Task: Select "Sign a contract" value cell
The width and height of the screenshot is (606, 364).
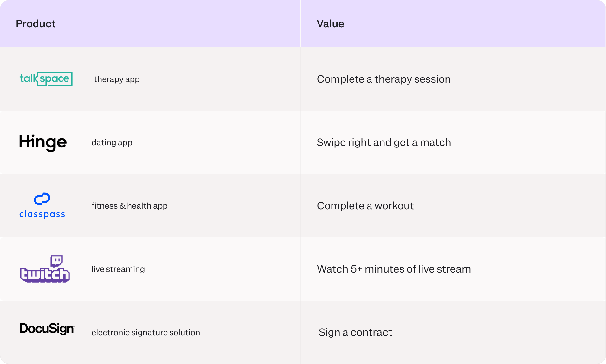Action: pyautogui.click(x=356, y=332)
